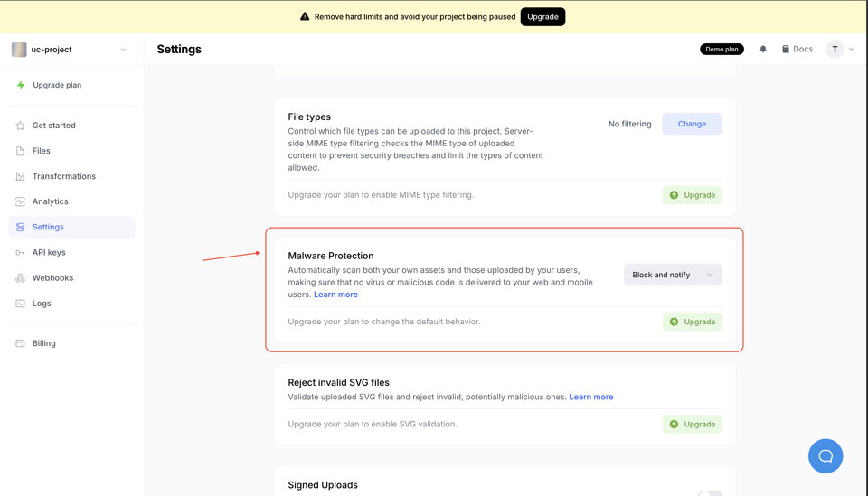Open the Block and notify dropdown
The height and width of the screenshot is (496, 868).
(673, 275)
